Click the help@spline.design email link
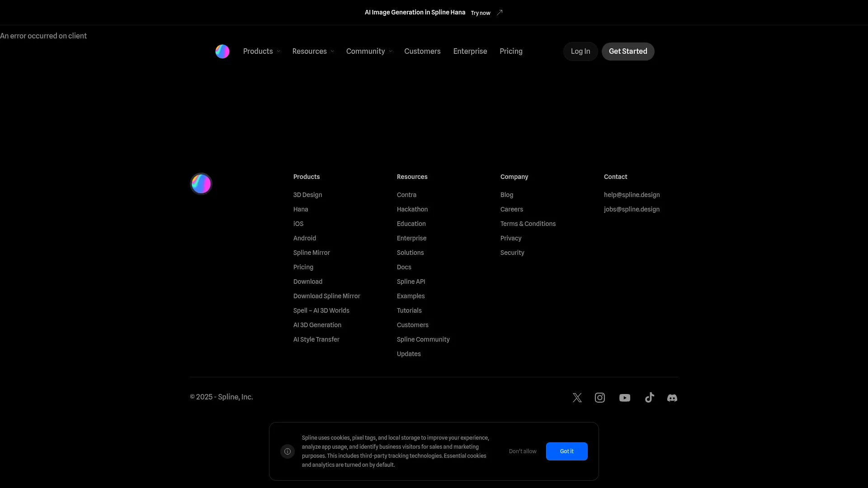 632,195
